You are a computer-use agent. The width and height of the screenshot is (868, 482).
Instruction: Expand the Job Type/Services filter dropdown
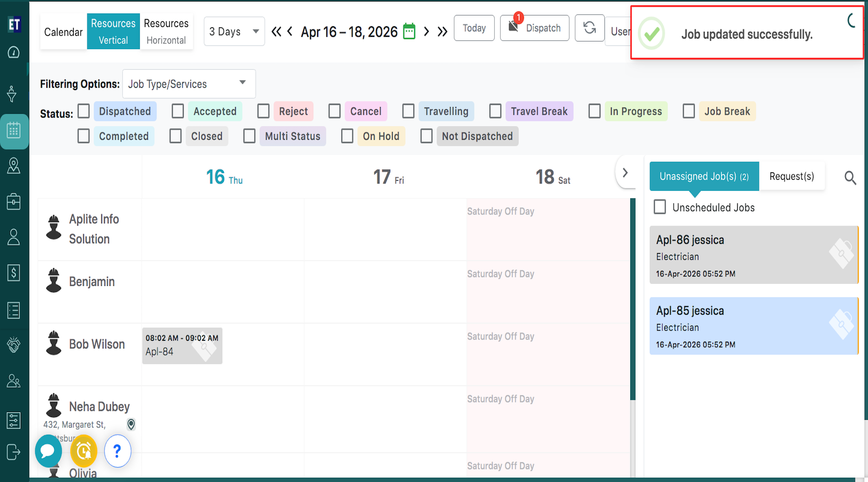[x=189, y=84]
